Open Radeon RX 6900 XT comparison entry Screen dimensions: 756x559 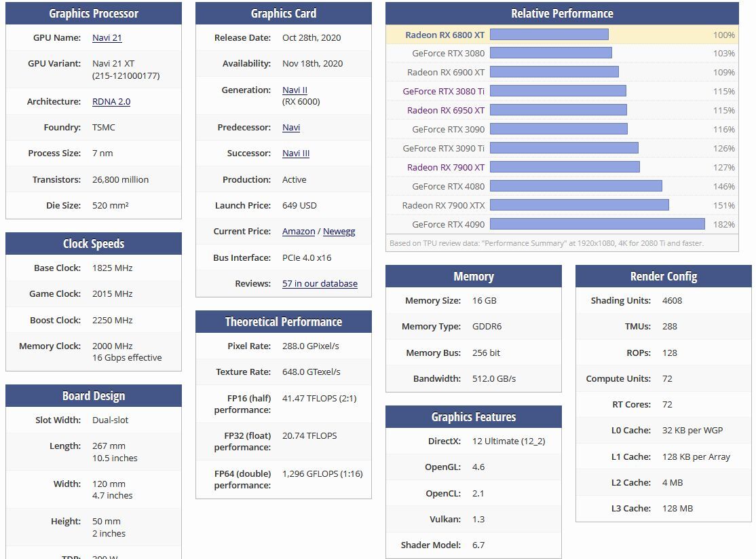point(446,72)
